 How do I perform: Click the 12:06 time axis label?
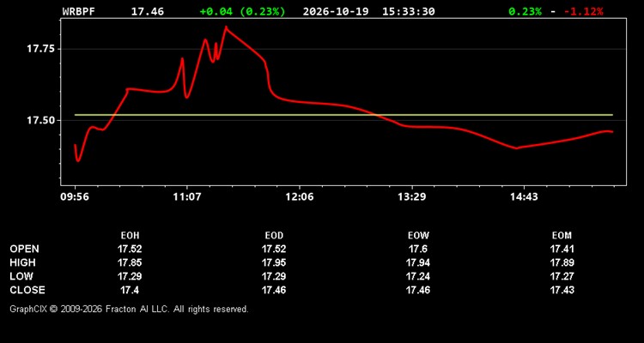[x=300, y=197]
